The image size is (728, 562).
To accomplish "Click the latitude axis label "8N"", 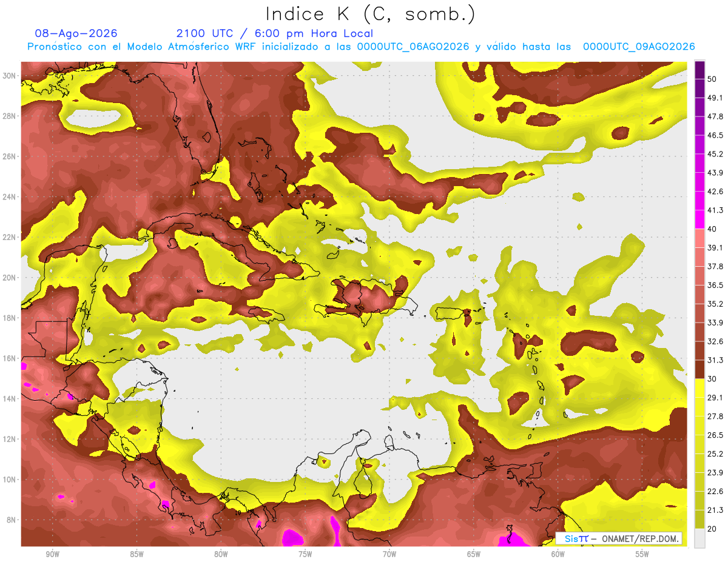I will (12, 520).
